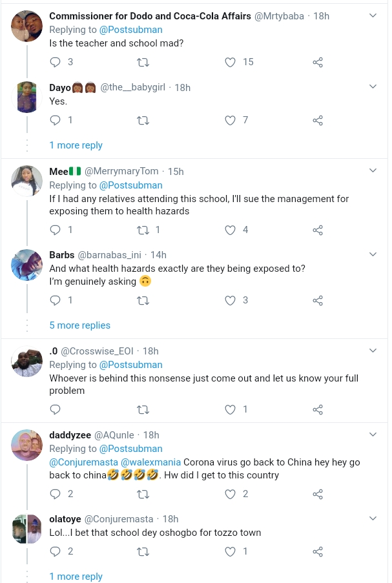This screenshot has height=583, width=392.
Task: Like Dayo's reply saying Yes
Action: [x=230, y=120]
